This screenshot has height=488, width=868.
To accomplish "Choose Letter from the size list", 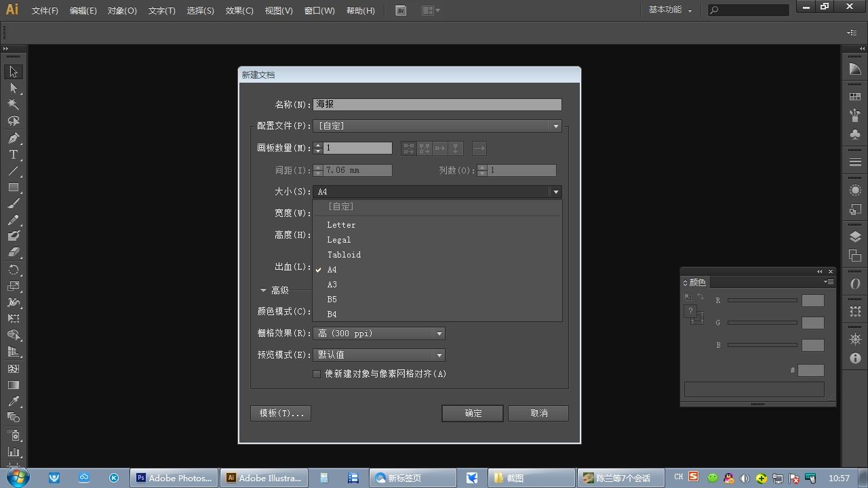I will pos(437,225).
